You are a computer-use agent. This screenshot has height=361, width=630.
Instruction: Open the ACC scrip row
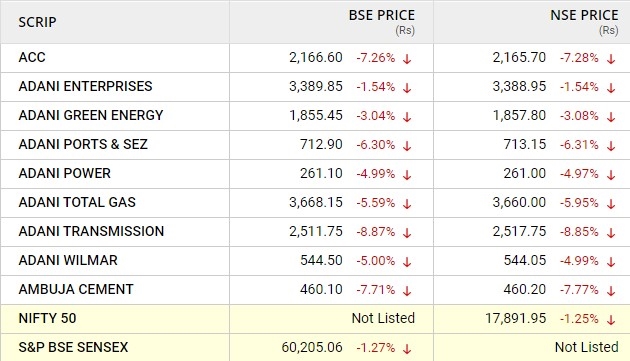(315, 58)
